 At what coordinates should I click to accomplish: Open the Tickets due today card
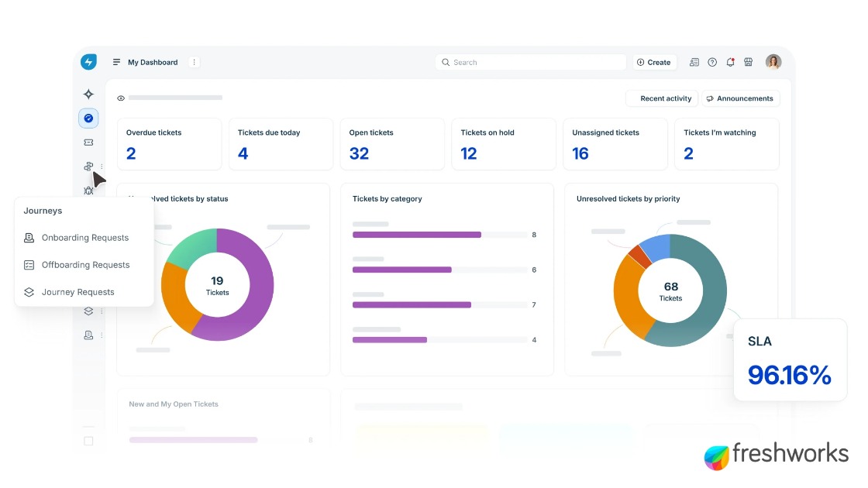(x=281, y=144)
